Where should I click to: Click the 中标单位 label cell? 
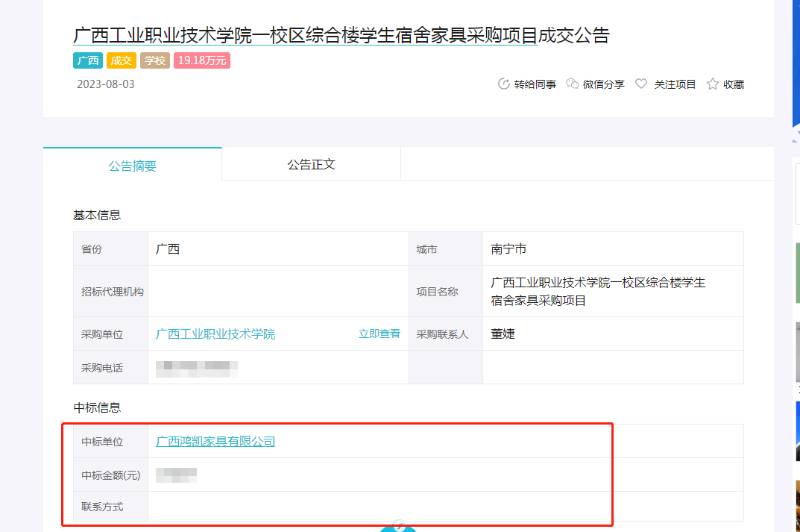(x=111, y=441)
